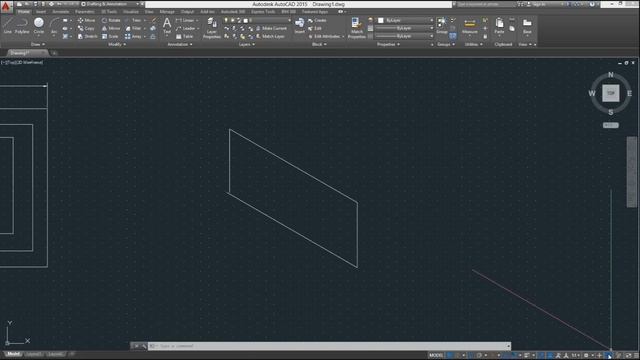
Task: Click the Move tool
Action: (86, 20)
